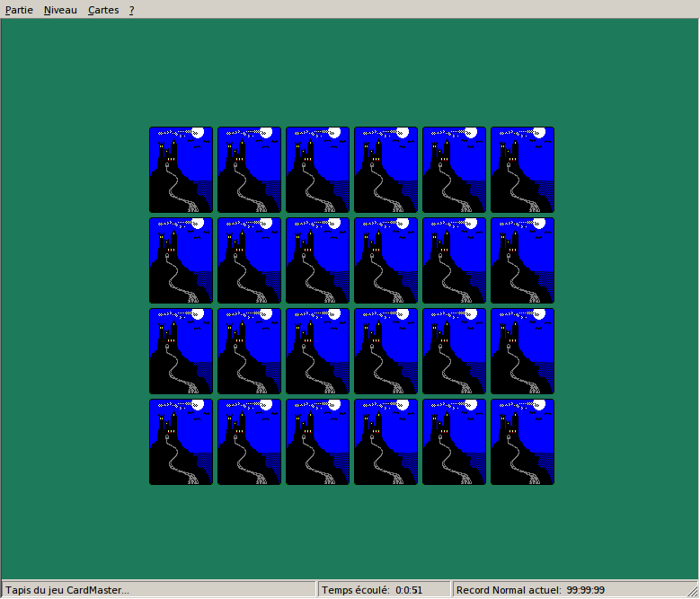This screenshot has height=599, width=700.
Task: Flip the card in row 1, column 3
Action: [x=317, y=170]
